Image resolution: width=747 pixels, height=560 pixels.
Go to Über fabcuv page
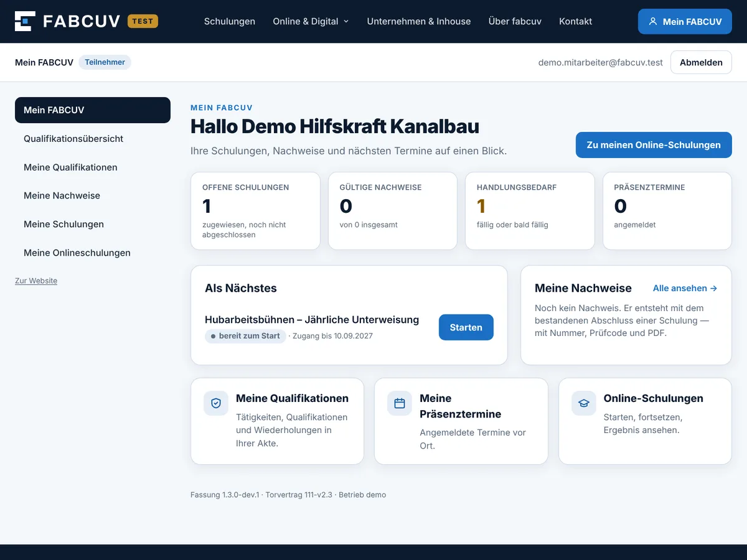pos(515,21)
